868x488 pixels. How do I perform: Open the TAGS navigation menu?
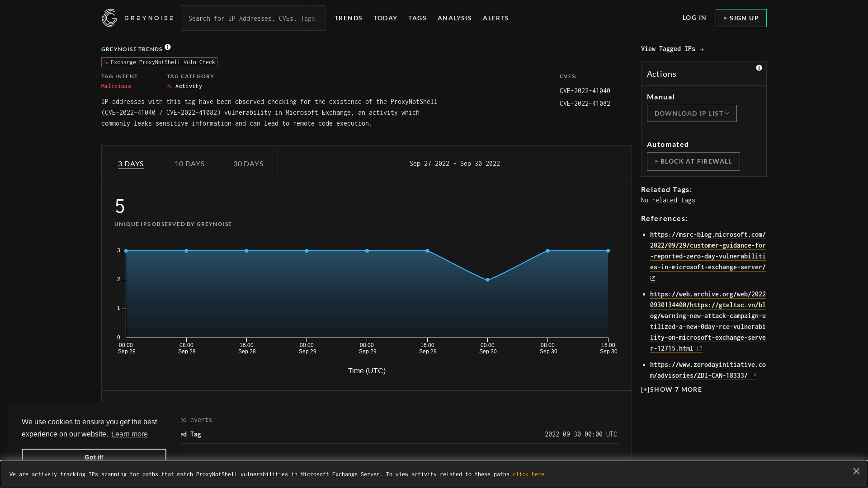pyautogui.click(x=417, y=18)
